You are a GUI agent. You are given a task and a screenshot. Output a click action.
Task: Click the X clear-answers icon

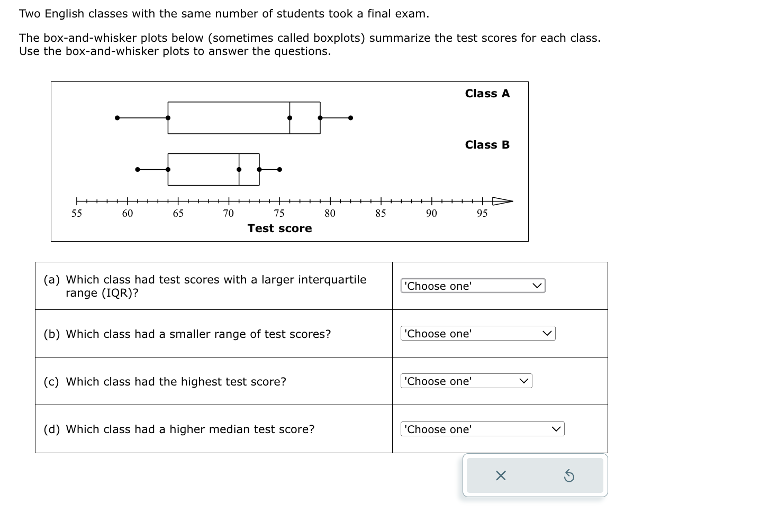[x=501, y=475]
